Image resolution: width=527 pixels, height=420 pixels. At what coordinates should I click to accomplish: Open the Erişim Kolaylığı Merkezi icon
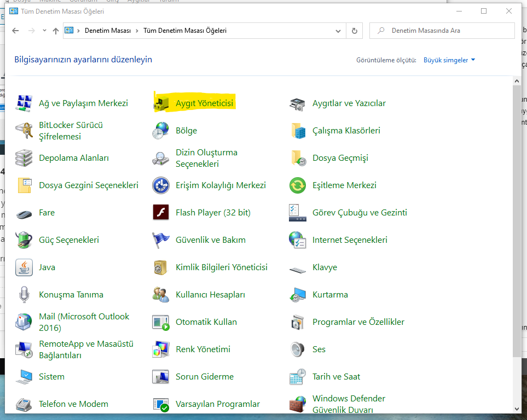(160, 185)
